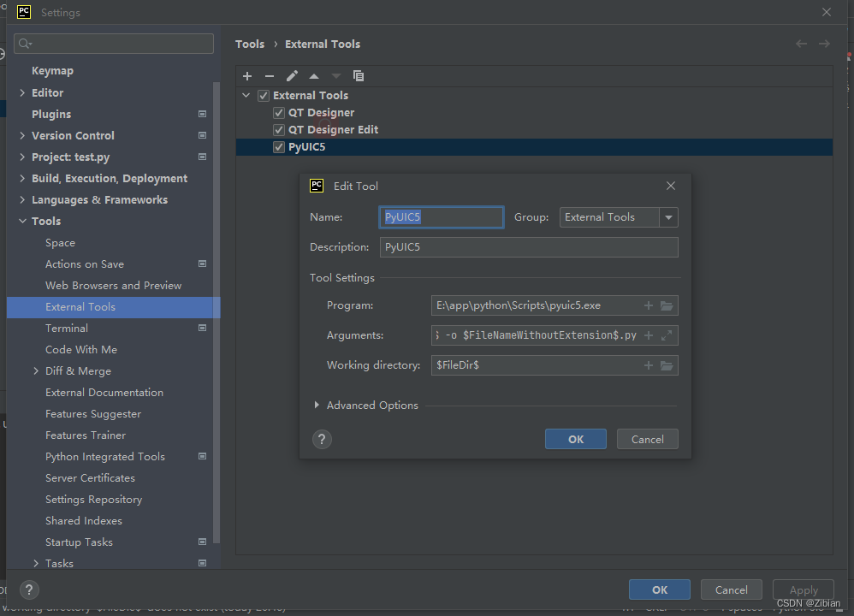The width and height of the screenshot is (854, 616).
Task: Remove the selected external tool
Action: pyautogui.click(x=269, y=75)
